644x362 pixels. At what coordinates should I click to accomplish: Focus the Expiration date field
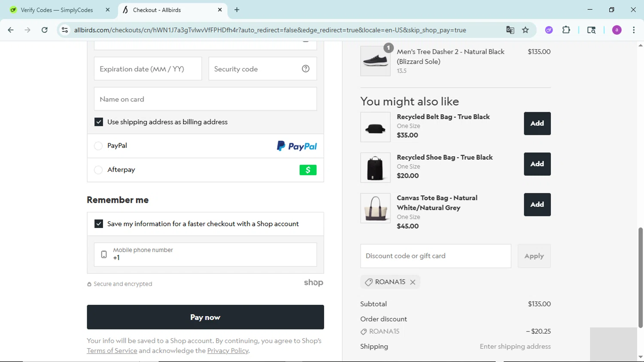tap(148, 69)
